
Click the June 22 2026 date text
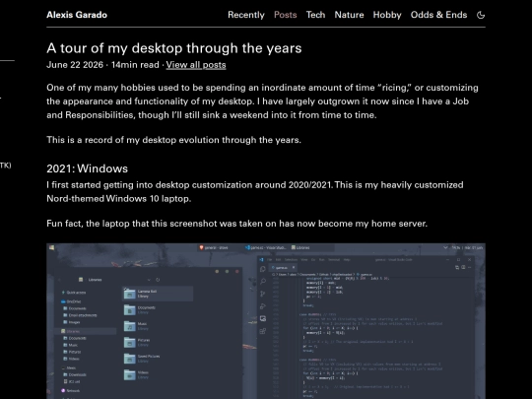pos(75,65)
